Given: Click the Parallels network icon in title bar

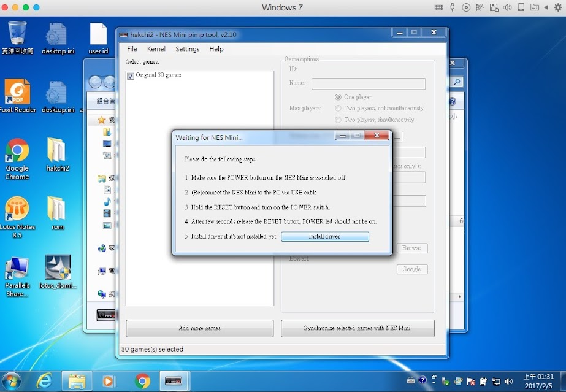Looking at the screenshot, I should [x=480, y=7].
